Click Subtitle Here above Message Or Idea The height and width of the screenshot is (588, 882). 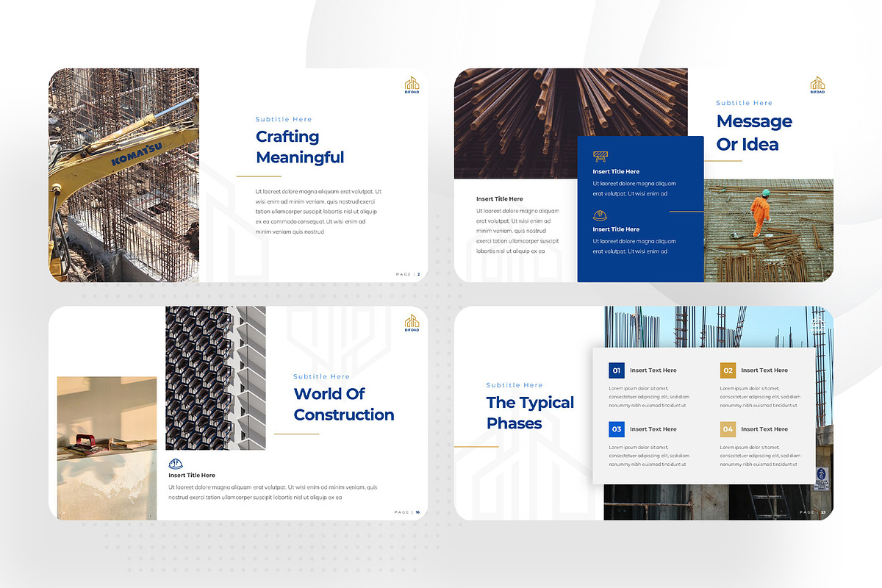(745, 103)
